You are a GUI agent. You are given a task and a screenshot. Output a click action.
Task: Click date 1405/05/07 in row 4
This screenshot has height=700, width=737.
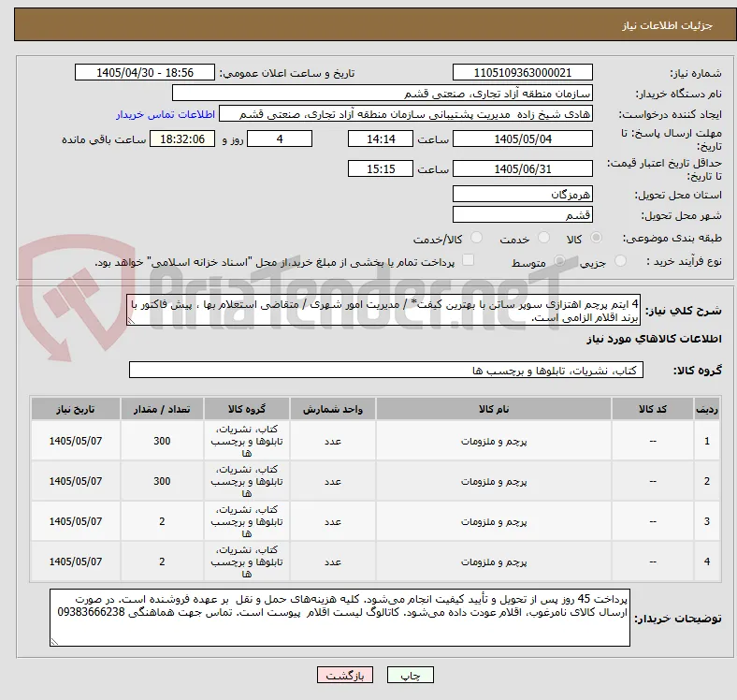point(76,561)
